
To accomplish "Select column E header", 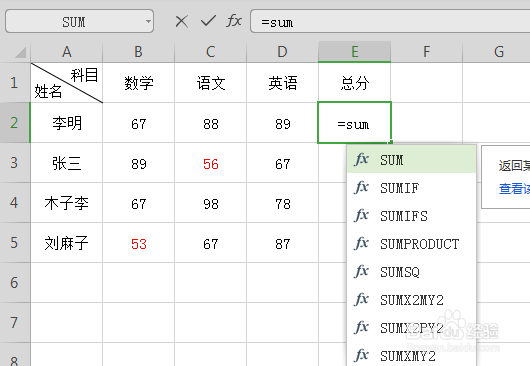I will coord(355,52).
